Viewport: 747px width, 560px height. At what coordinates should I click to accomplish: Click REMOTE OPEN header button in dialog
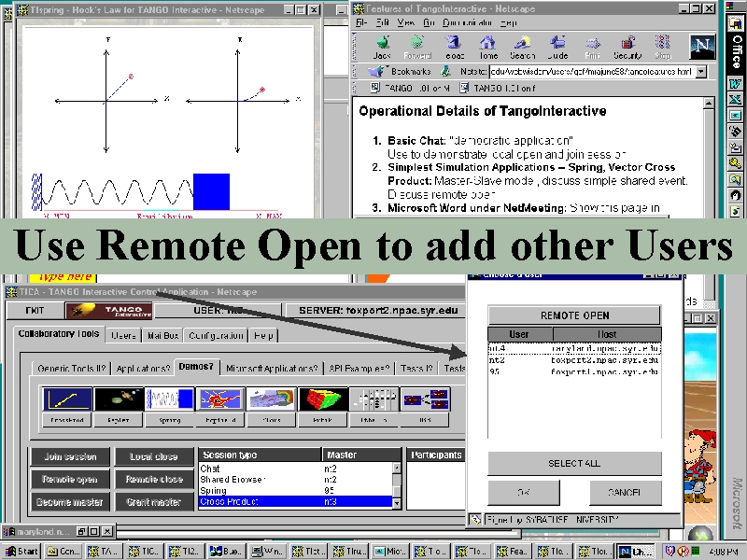coord(574,315)
